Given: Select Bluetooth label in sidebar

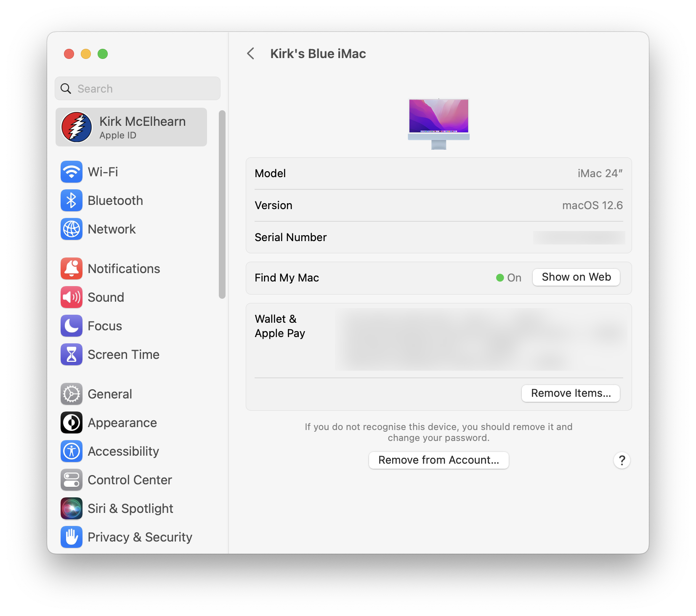Looking at the screenshot, I should 115,201.
